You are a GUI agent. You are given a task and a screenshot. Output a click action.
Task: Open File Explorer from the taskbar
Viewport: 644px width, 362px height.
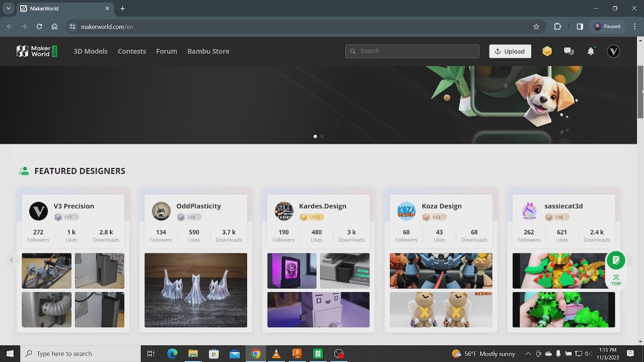[x=193, y=354]
